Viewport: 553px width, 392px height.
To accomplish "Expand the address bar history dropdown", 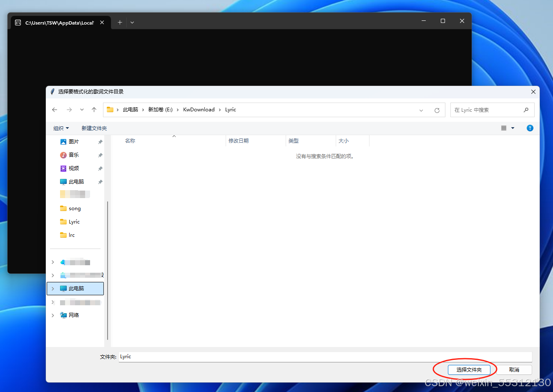I will coord(421,110).
